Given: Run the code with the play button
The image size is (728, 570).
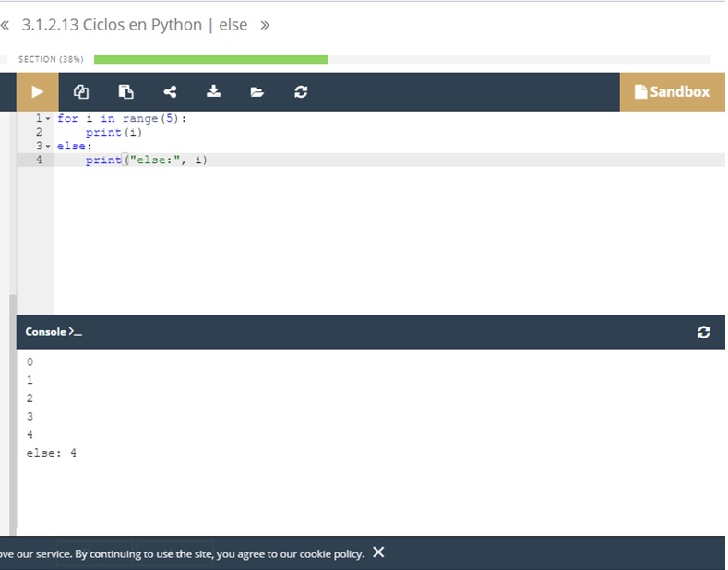Looking at the screenshot, I should coord(37,91).
